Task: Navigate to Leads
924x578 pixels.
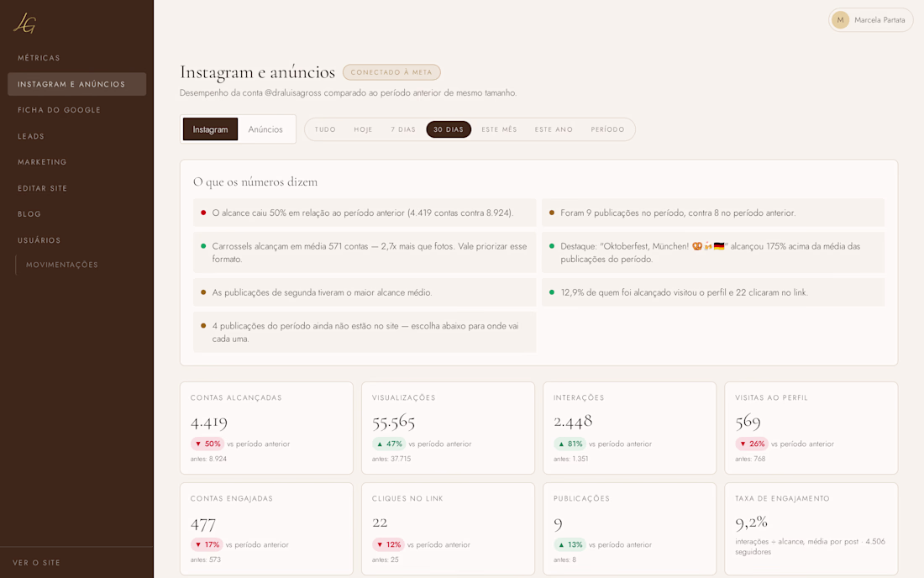Action: pyautogui.click(x=30, y=136)
